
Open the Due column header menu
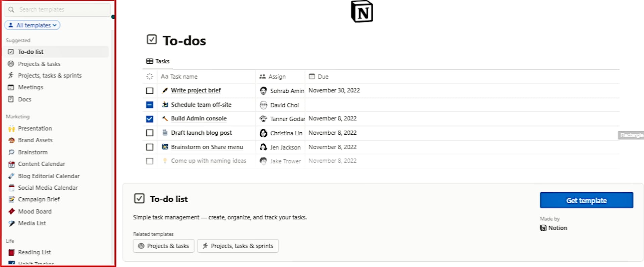[x=323, y=76]
